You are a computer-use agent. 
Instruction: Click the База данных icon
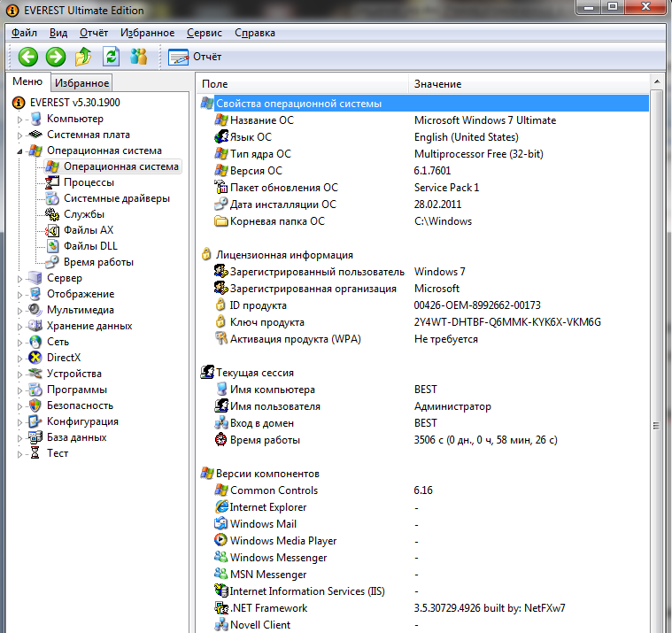[x=35, y=437]
